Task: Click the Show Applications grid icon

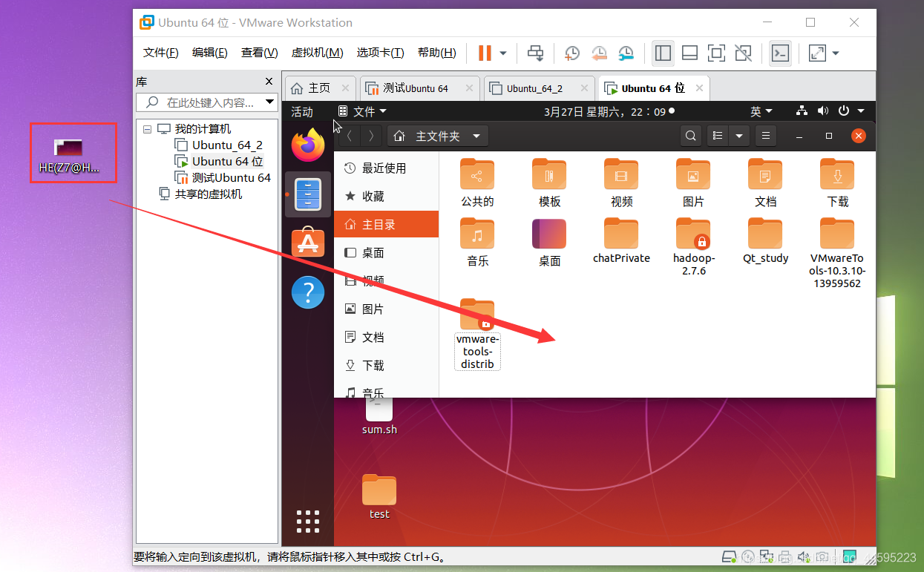Action: point(308,521)
